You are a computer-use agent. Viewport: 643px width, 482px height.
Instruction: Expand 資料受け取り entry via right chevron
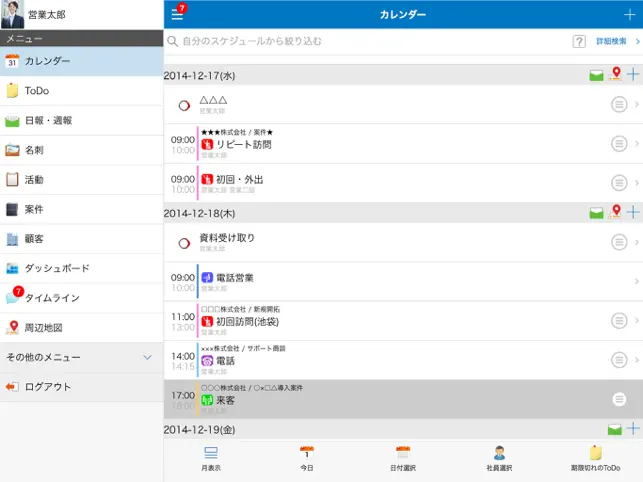(x=637, y=242)
